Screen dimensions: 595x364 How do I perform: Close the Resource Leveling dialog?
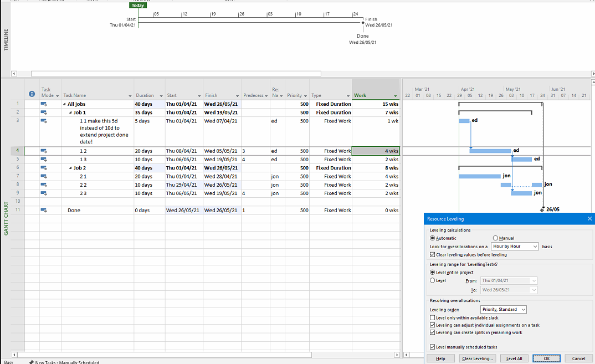click(x=589, y=219)
